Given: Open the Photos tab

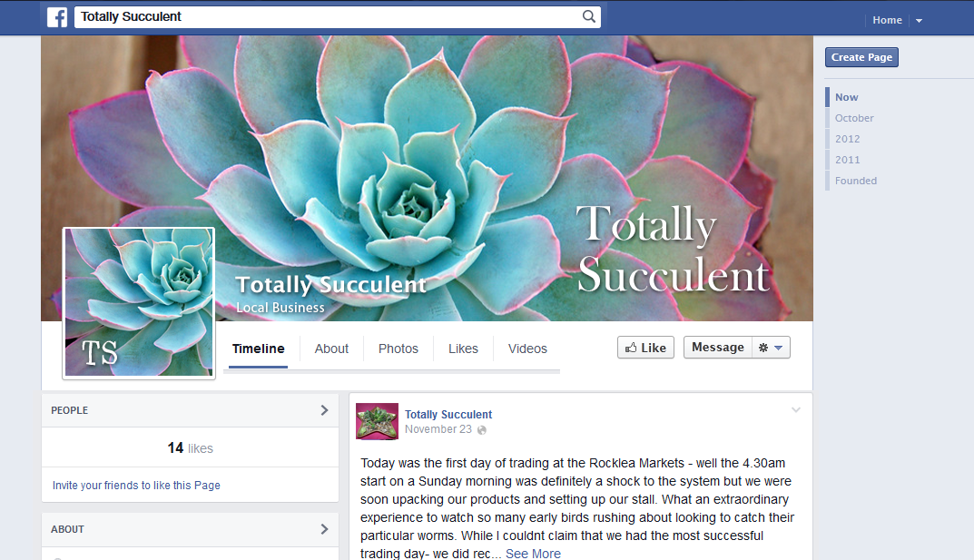Looking at the screenshot, I should (x=398, y=349).
